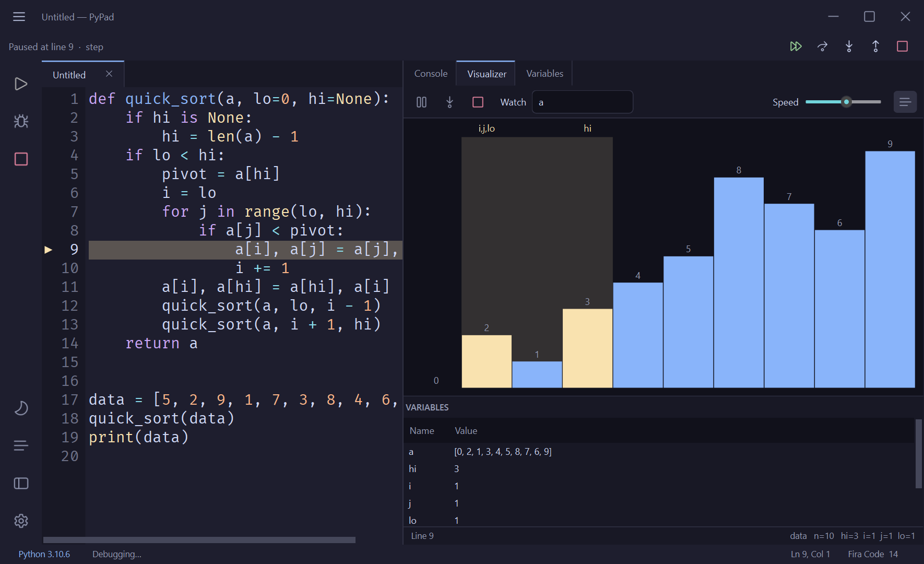
Task: Stop debugging with the top-right red square
Action: tap(903, 46)
